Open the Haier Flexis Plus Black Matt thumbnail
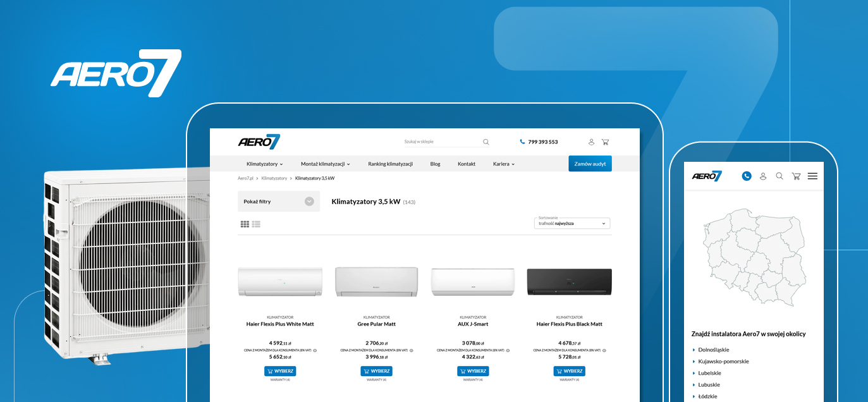The width and height of the screenshot is (868, 402). [569, 282]
